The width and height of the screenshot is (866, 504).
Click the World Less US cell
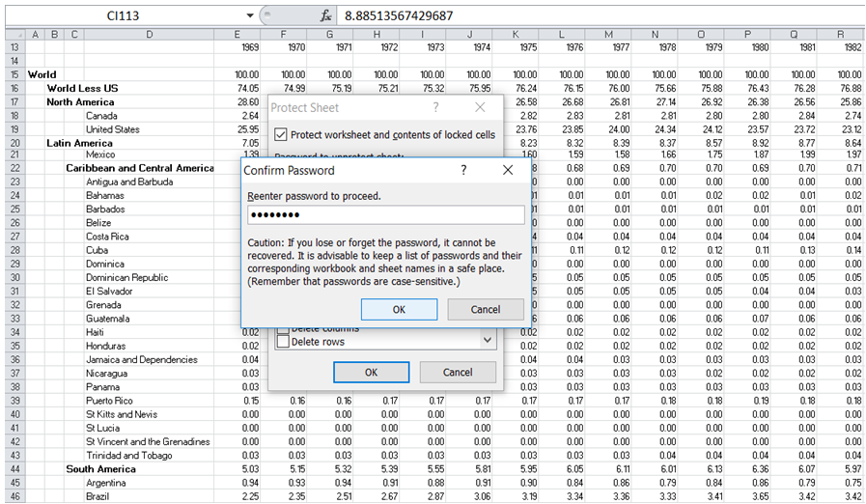coord(82,89)
